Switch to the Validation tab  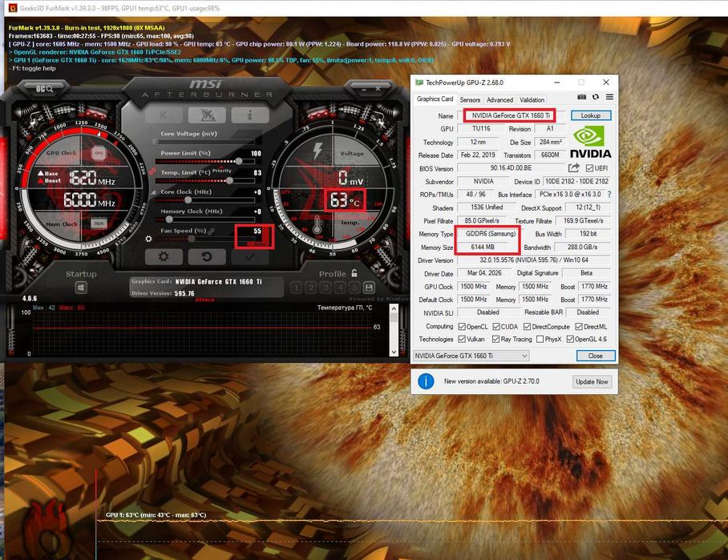pos(532,100)
